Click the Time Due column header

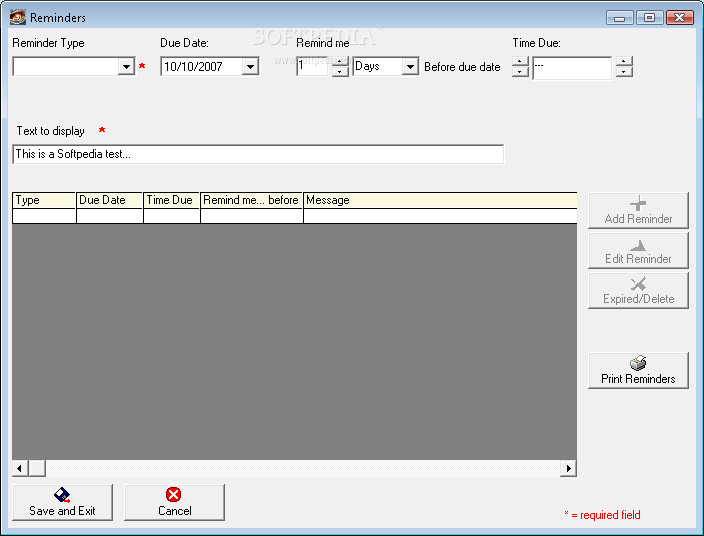tap(172, 200)
